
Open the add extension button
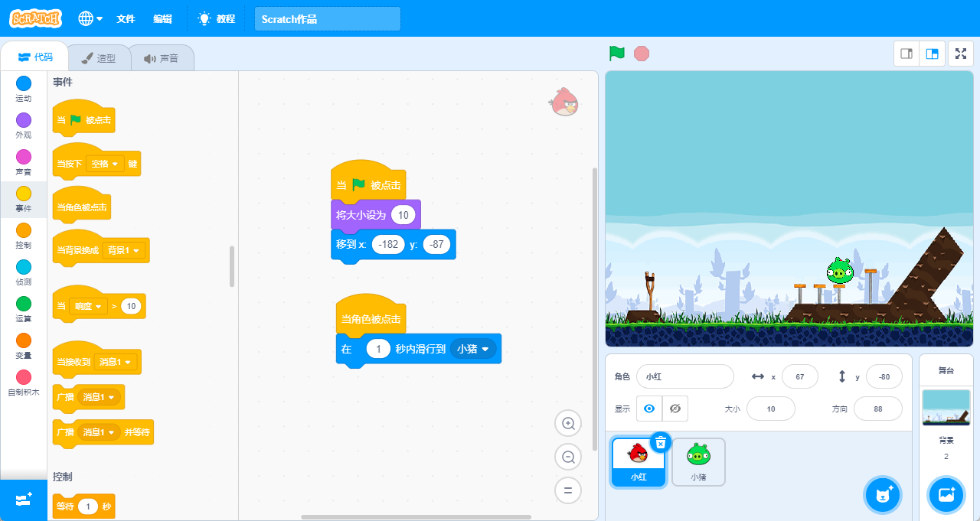(x=24, y=500)
